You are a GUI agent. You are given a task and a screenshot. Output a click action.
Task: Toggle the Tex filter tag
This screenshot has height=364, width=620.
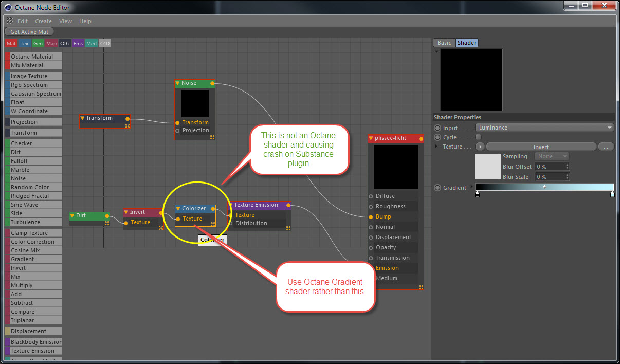25,43
